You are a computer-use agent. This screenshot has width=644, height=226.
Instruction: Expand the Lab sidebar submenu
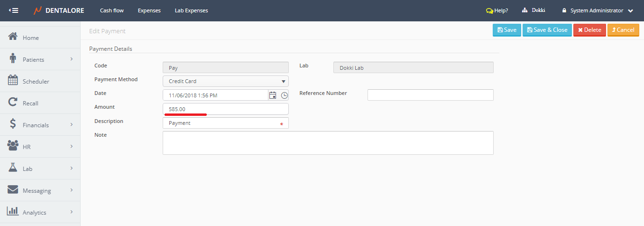[x=72, y=169]
